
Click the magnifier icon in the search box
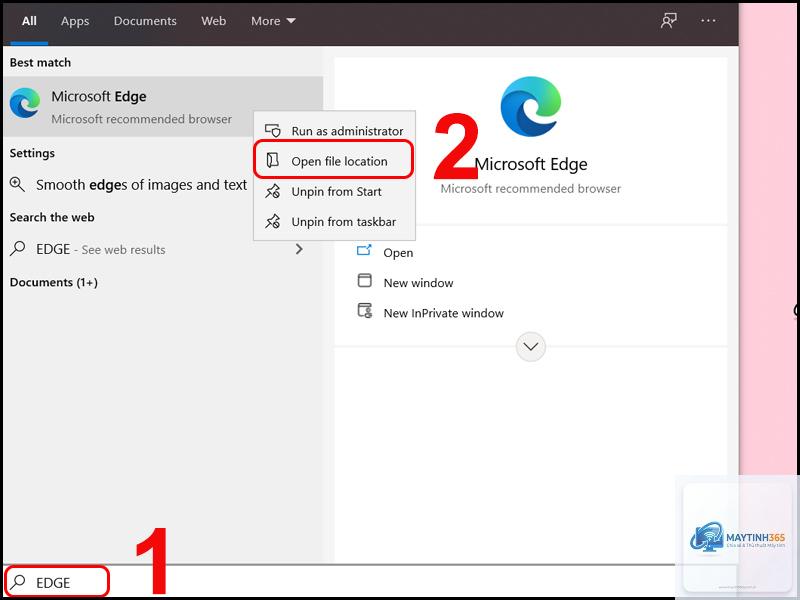click(18, 582)
